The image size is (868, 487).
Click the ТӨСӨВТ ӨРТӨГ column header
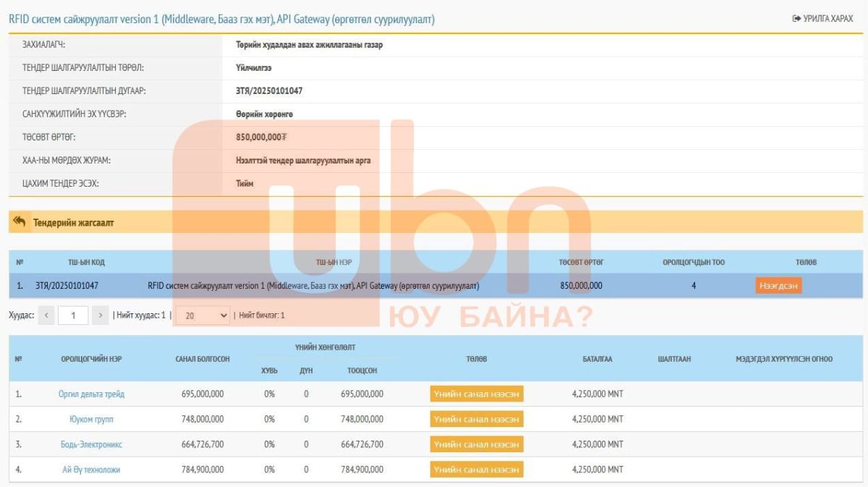(581, 262)
